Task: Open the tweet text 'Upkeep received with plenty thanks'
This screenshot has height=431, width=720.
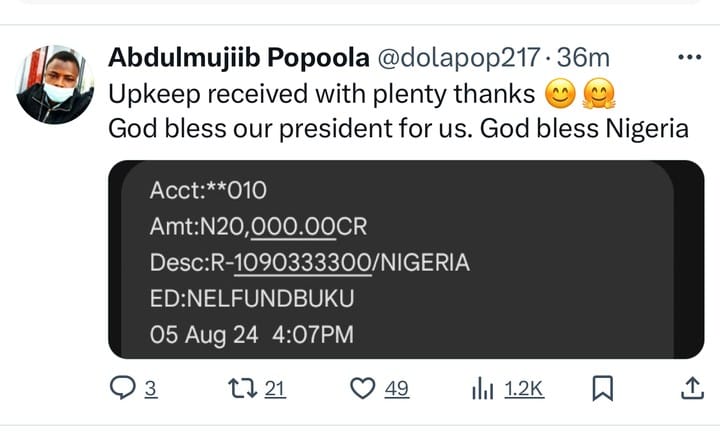Action: [321, 95]
